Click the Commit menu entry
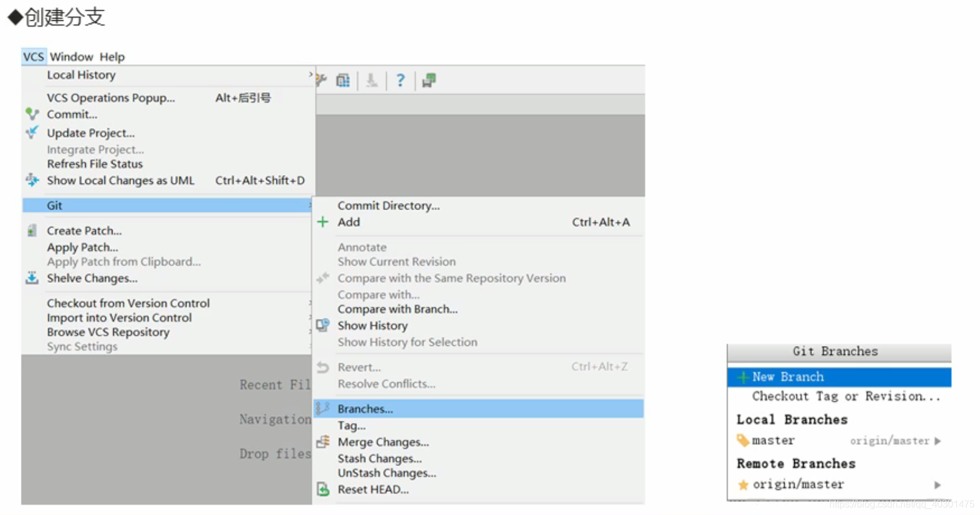 [x=72, y=114]
